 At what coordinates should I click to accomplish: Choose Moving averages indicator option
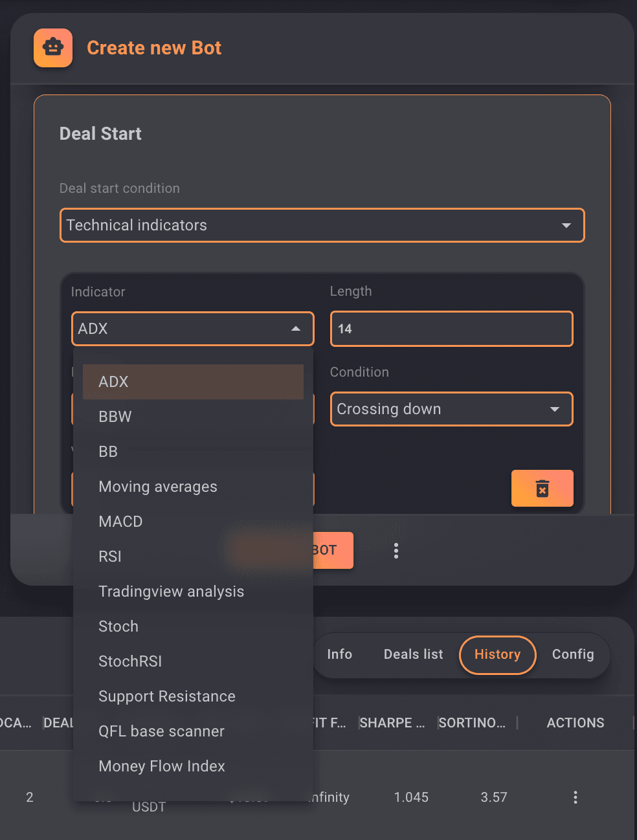[158, 487]
